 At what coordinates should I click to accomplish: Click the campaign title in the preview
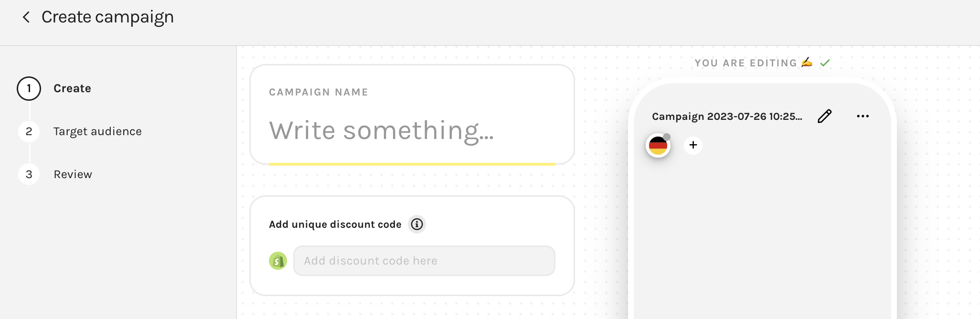727,117
